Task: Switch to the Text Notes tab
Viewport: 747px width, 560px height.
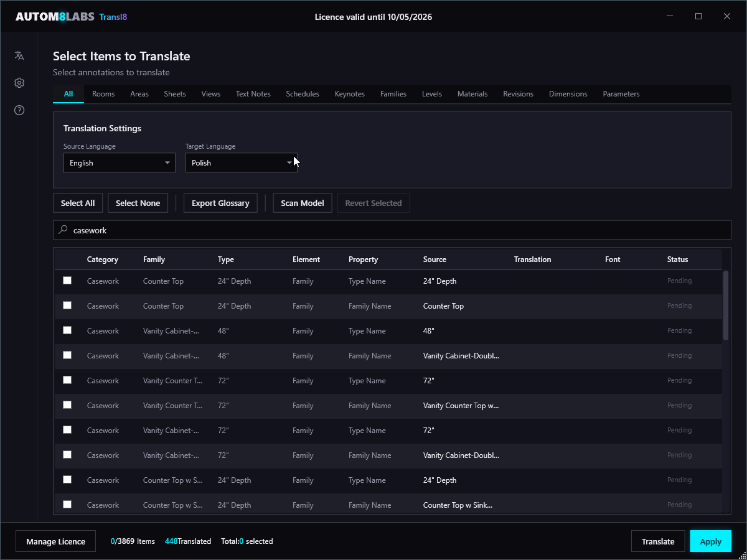Action: pos(253,94)
